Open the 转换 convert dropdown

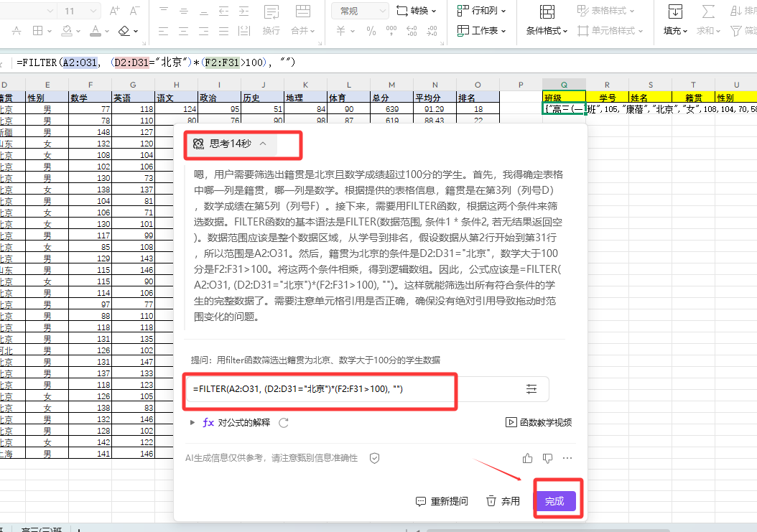pos(416,11)
